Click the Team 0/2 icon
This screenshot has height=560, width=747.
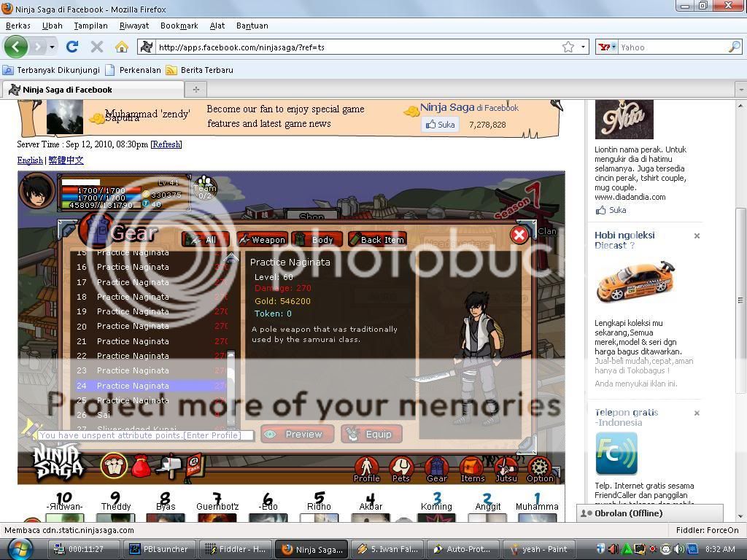coord(205,187)
